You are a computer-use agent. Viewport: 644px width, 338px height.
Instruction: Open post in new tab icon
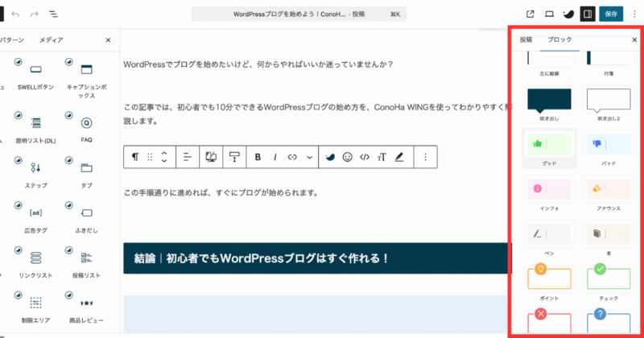click(x=530, y=14)
